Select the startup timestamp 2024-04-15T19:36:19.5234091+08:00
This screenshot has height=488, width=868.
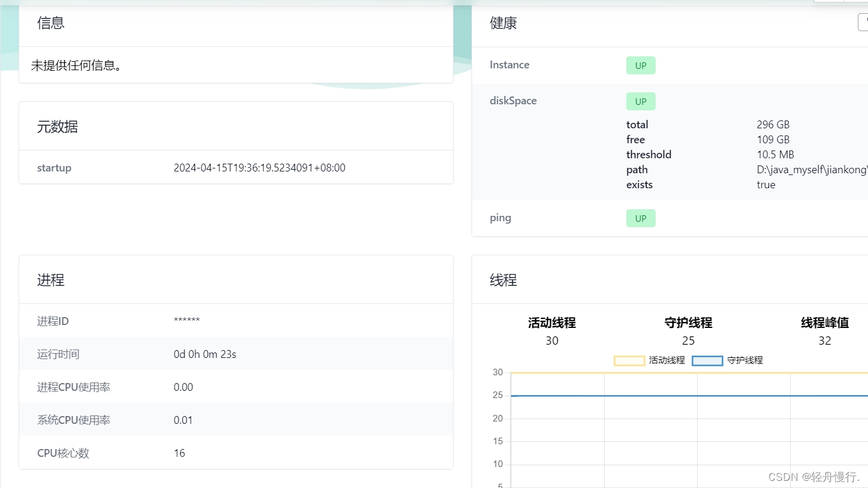click(x=260, y=168)
